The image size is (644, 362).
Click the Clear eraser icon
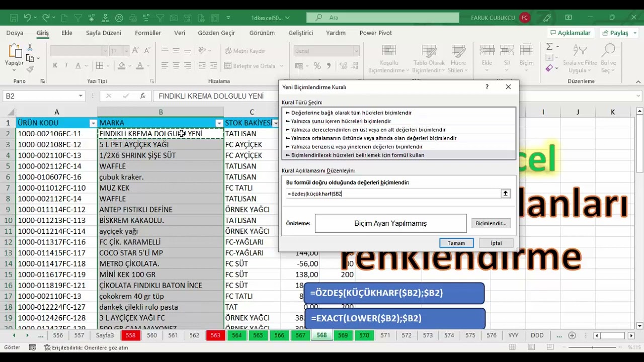[549, 68]
